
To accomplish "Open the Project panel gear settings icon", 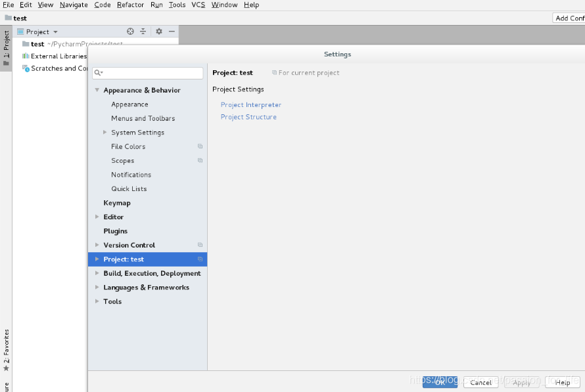I will pyautogui.click(x=158, y=31).
